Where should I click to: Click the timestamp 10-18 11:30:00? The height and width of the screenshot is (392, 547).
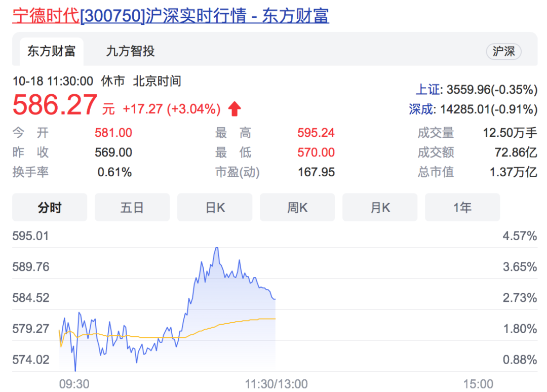pos(53,81)
